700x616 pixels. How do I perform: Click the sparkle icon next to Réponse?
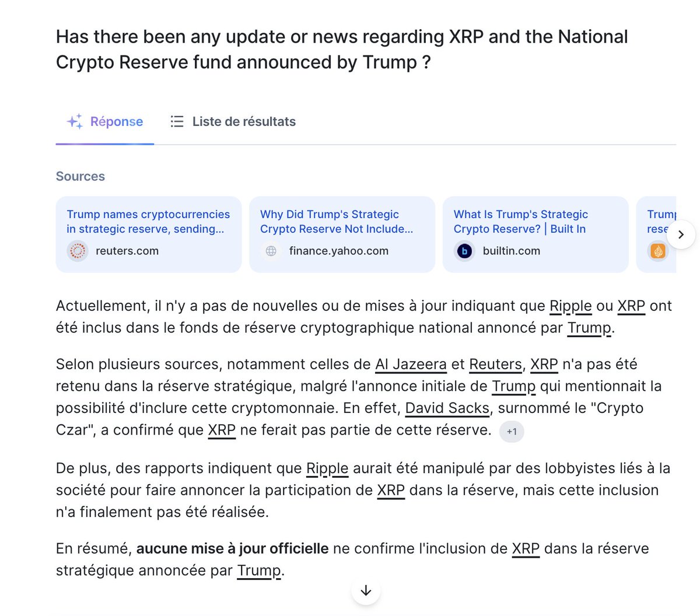(75, 121)
